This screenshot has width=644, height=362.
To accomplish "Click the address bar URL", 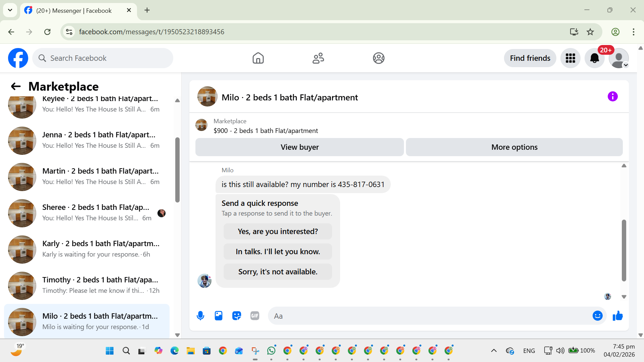I will [151, 32].
